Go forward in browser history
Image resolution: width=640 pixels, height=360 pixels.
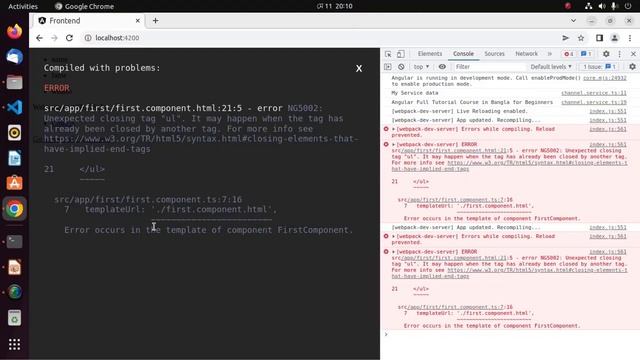click(54, 38)
